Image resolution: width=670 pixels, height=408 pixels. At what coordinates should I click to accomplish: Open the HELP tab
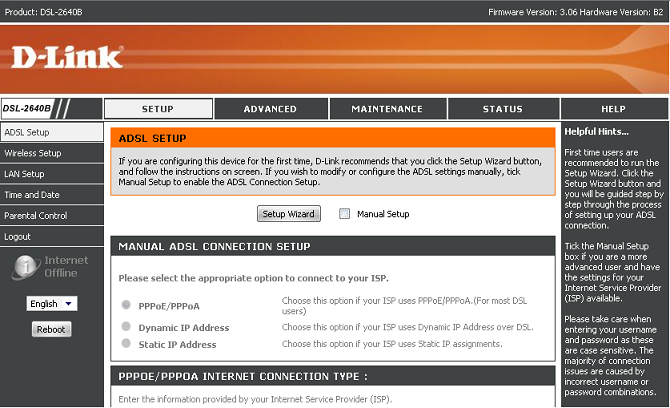point(614,109)
